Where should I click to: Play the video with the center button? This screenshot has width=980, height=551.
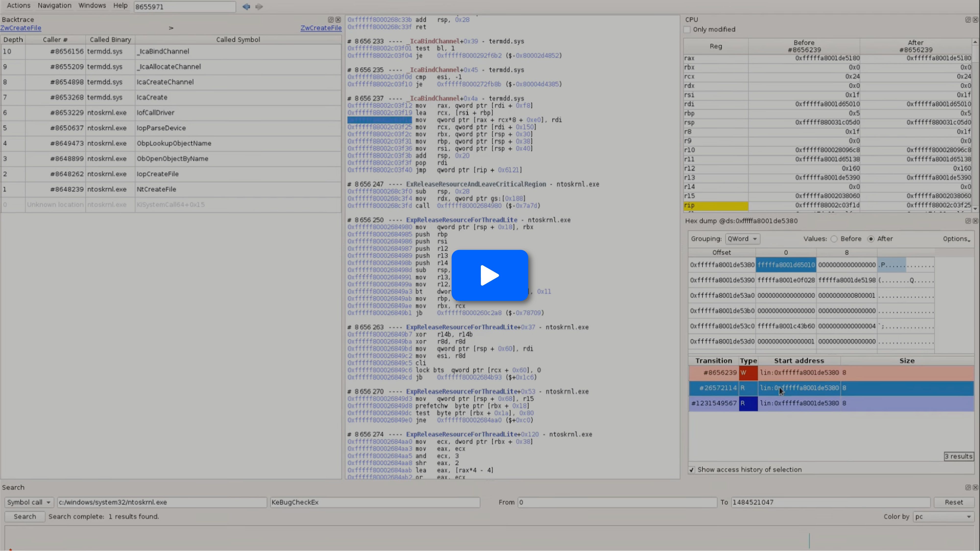tap(490, 275)
